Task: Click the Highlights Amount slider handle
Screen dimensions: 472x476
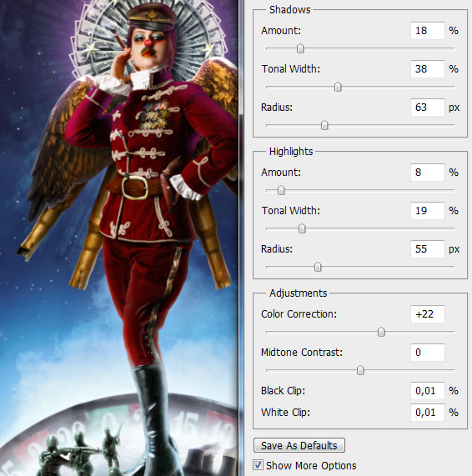Action: [x=281, y=190]
